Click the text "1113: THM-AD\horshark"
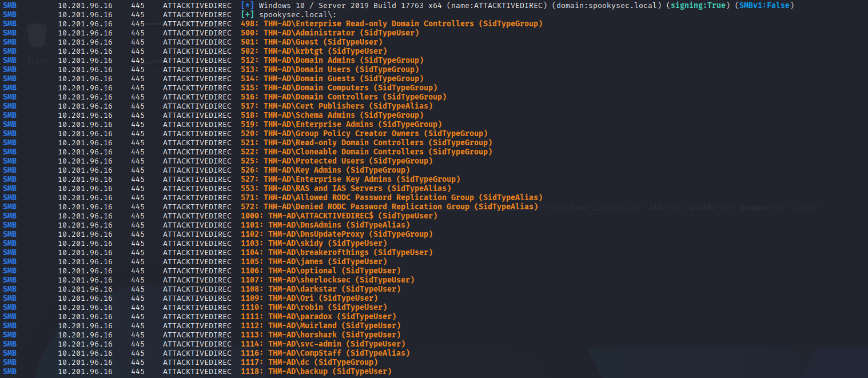Image resolution: width=868 pixels, height=378 pixels. click(289, 335)
